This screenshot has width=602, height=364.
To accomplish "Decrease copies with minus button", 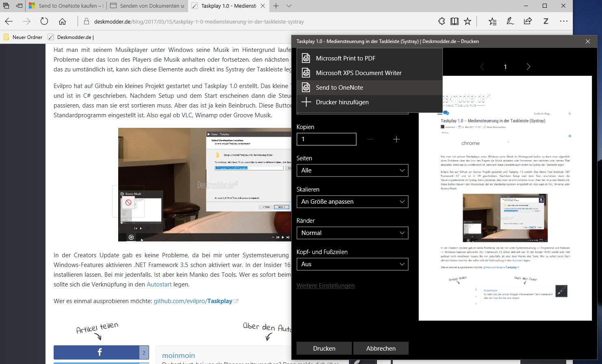I will (x=370, y=139).
